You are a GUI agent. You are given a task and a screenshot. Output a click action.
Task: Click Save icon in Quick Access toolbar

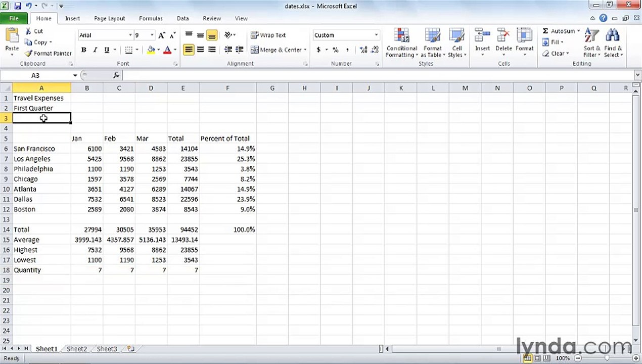point(18,6)
